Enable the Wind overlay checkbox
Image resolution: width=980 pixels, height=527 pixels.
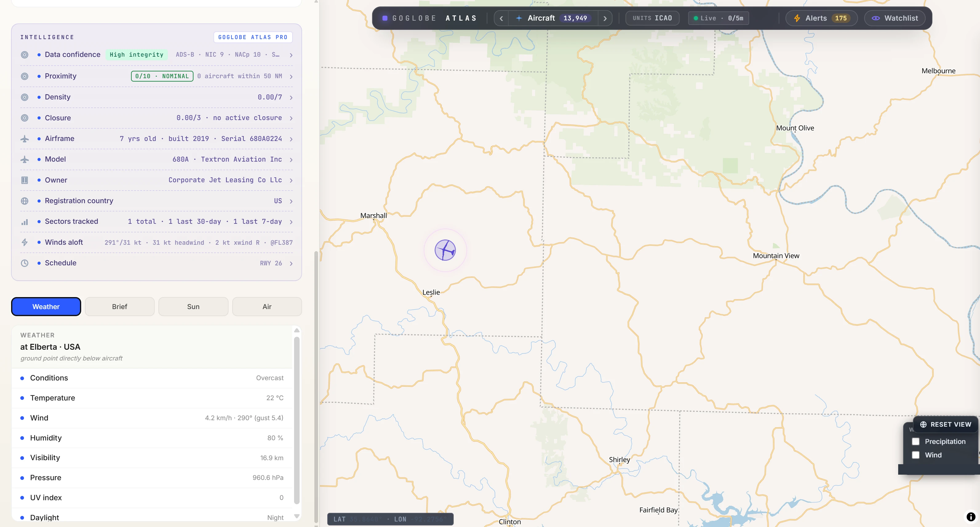(x=916, y=455)
